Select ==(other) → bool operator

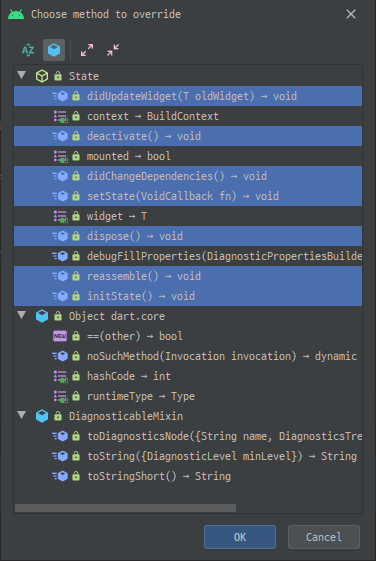[x=188, y=336]
